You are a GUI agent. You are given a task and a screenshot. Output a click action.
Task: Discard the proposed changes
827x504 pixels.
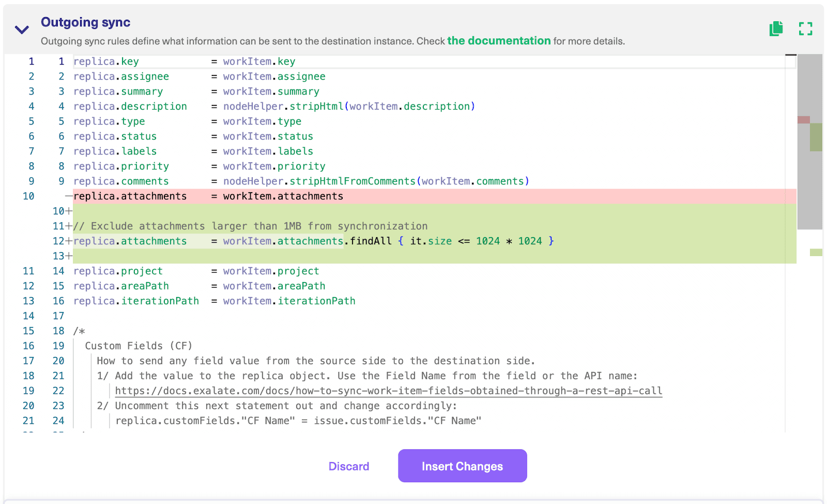pyautogui.click(x=349, y=466)
